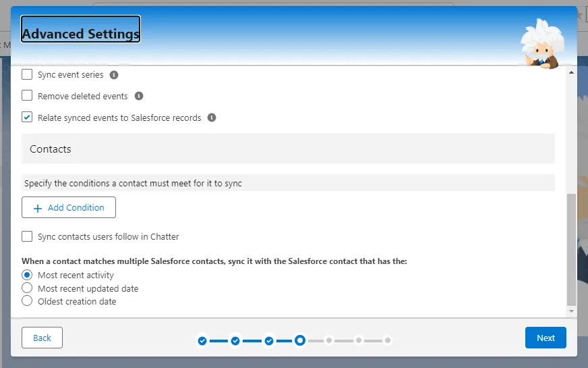This screenshot has width=588, height=368.
Task: Click the Einstein mascot image
Action: point(540,43)
